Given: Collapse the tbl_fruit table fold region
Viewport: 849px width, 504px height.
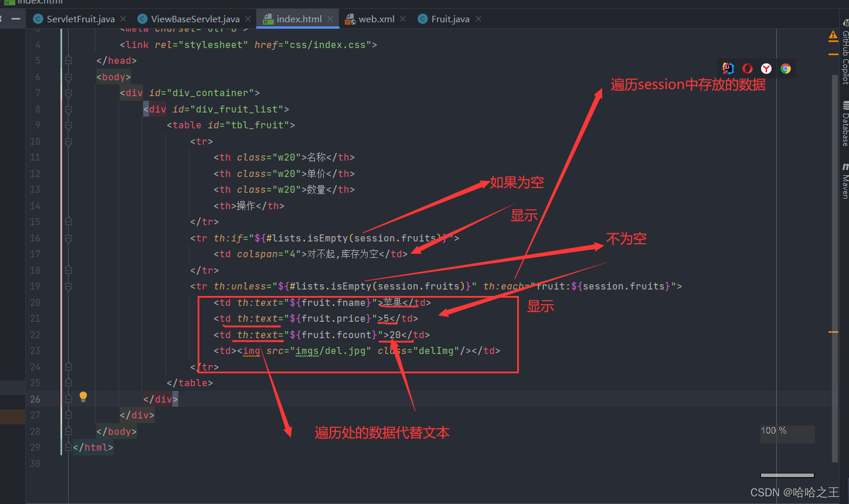Looking at the screenshot, I should click(69, 125).
